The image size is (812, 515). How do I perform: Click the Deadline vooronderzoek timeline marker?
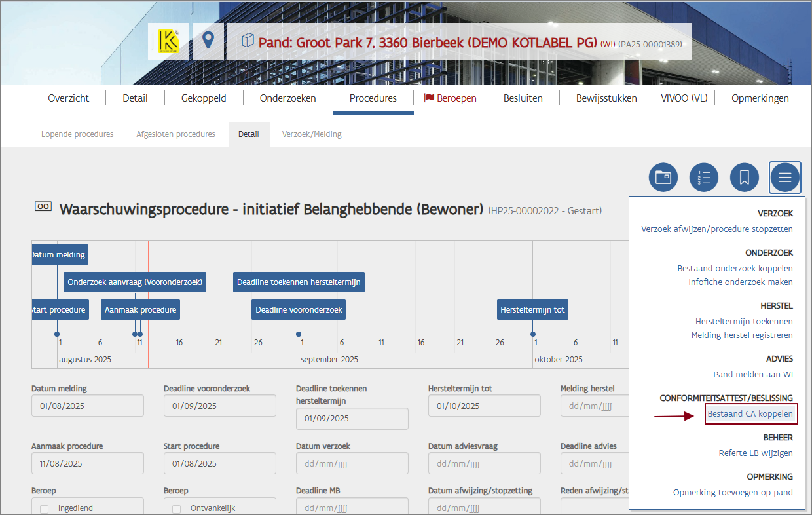(299, 310)
